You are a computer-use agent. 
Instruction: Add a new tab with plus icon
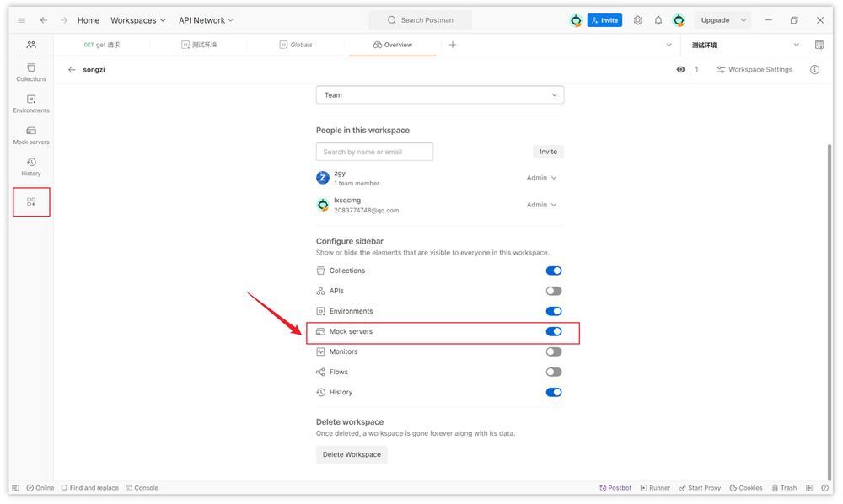point(453,45)
